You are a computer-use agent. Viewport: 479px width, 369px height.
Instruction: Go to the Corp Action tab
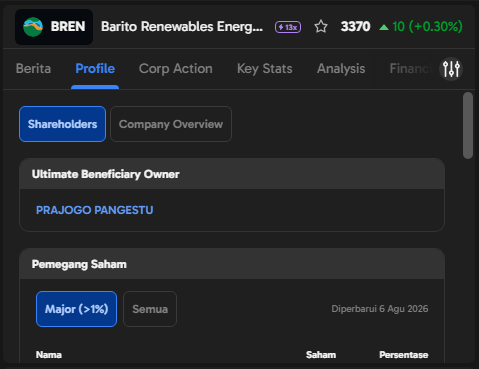click(176, 69)
